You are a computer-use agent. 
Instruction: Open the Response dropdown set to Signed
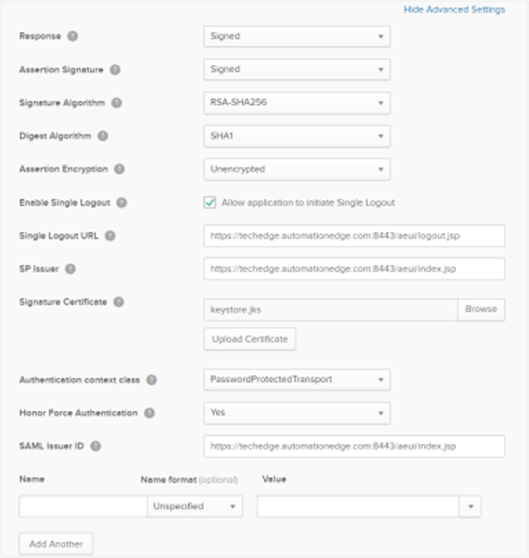click(297, 36)
